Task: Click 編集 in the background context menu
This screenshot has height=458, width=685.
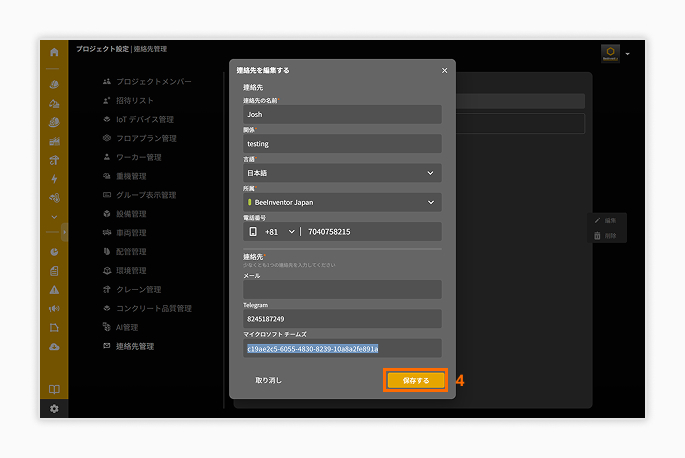Action: click(605, 220)
